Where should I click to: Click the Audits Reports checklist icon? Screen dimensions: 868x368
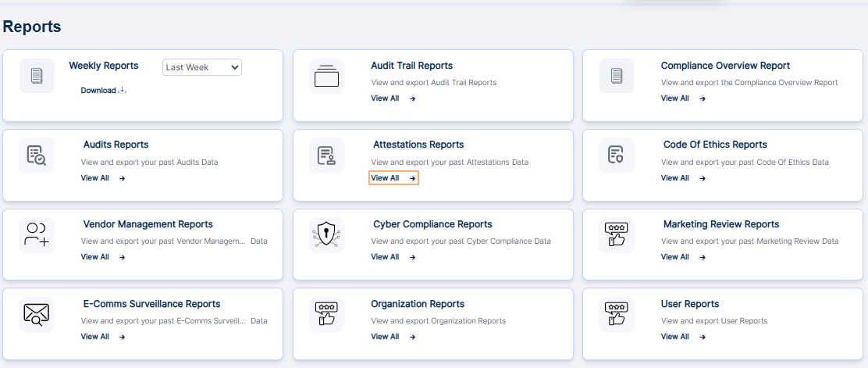(x=37, y=155)
